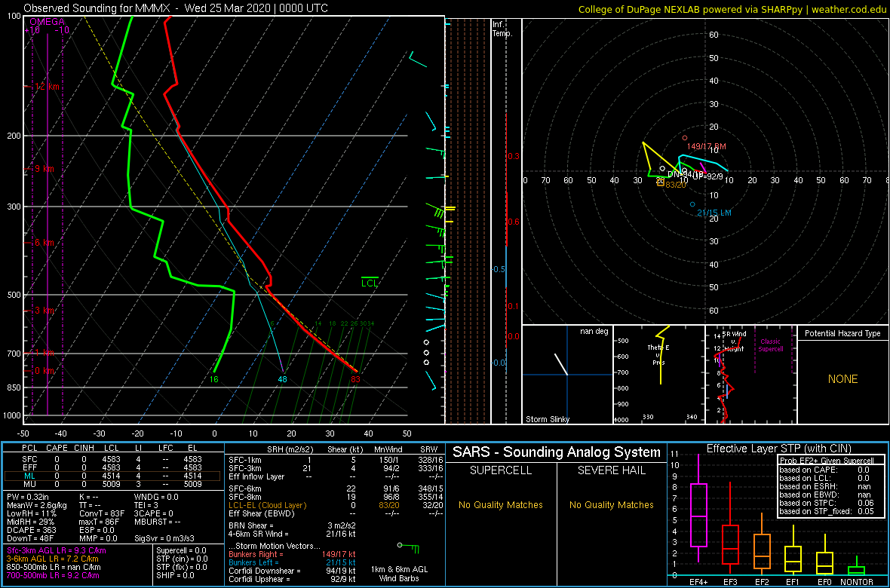
Task: Click the SEVERE HAIL column heading
Action: coord(612,470)
